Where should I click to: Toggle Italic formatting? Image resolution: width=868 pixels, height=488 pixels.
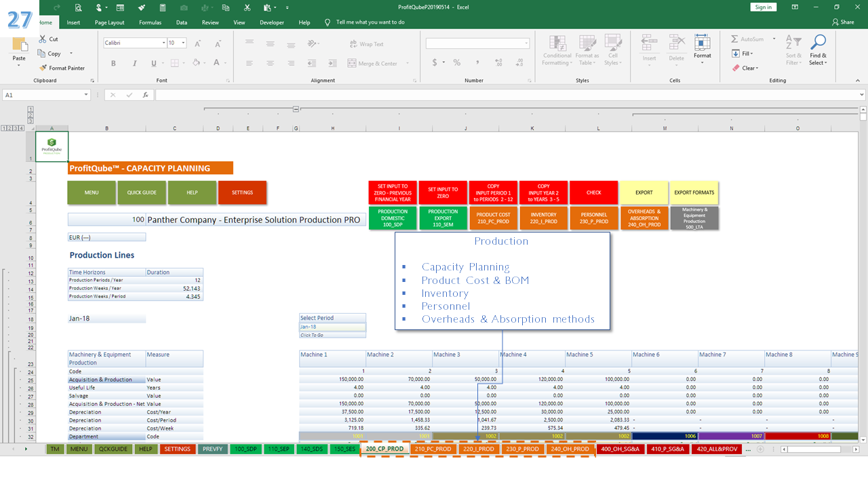[134, 63]
